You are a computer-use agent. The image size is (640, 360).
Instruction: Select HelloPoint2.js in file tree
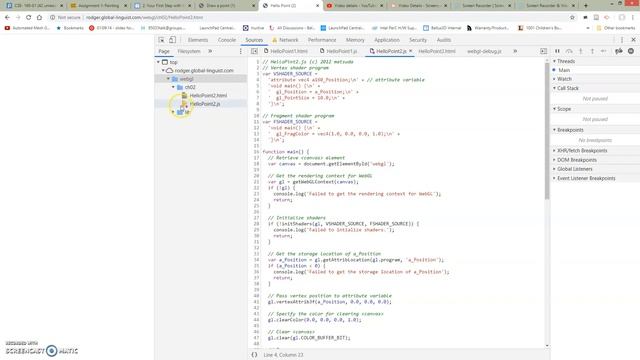[205, 104]
